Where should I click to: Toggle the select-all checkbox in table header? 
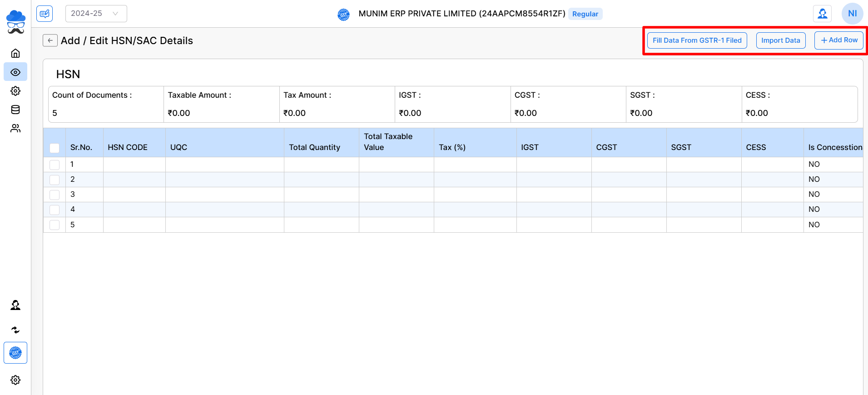point(55,148)
